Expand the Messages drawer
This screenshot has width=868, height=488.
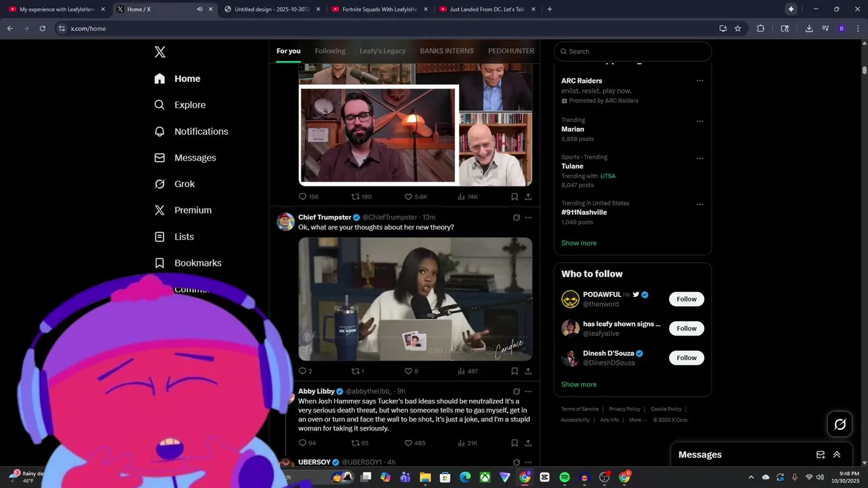837,455
